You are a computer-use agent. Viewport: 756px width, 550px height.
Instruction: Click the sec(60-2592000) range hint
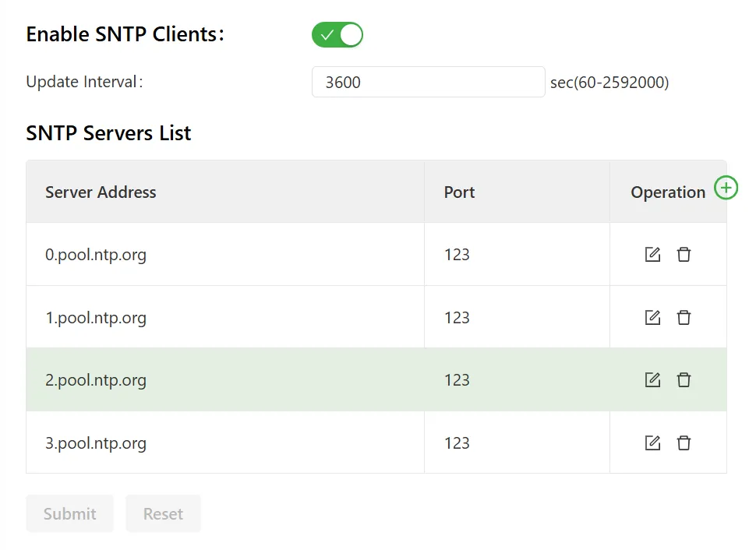click(x=609, y=83)
